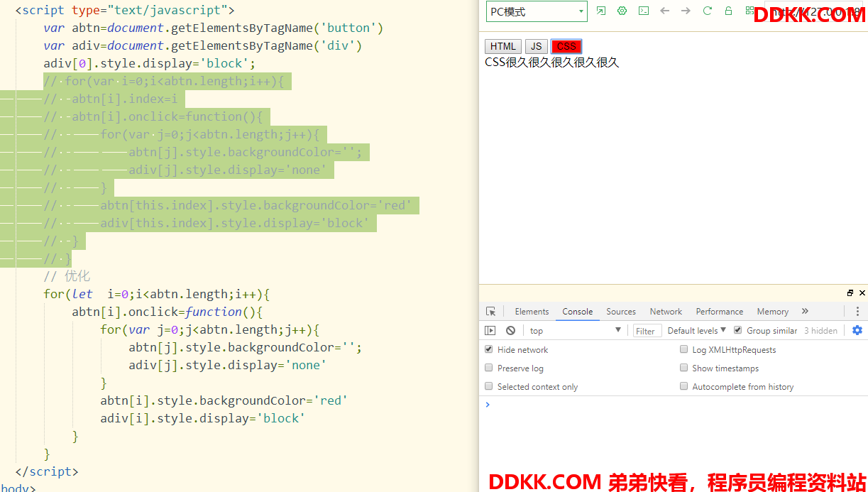The height and width of the screenshot is (492, 868).
Task: Click the console input prompt
Action: (x=674, y=405)
